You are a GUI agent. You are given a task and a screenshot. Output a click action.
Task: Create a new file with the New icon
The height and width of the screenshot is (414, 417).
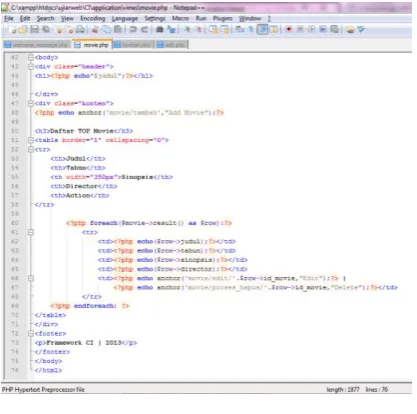coord(13,30)
